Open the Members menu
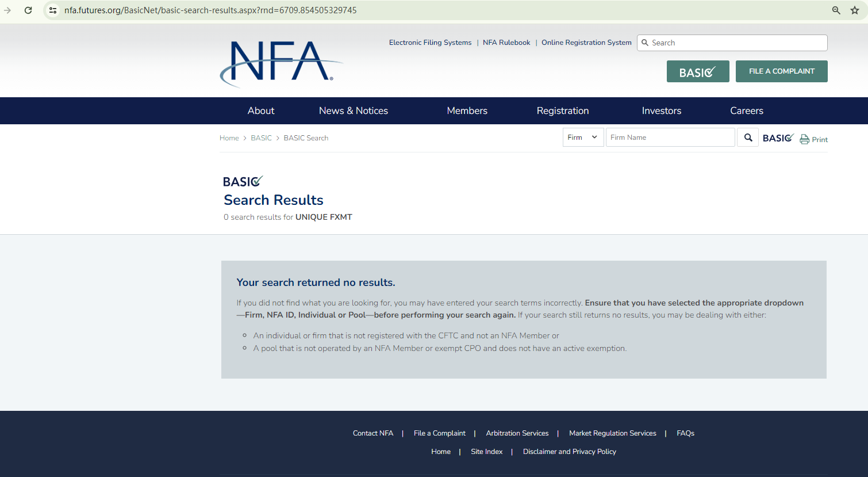 point(467,111)
